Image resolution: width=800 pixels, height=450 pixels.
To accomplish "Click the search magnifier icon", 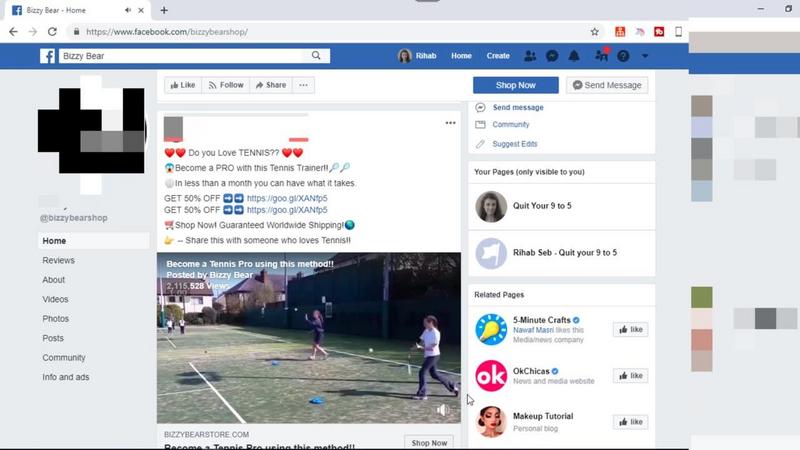I will [x=316, y=56].
